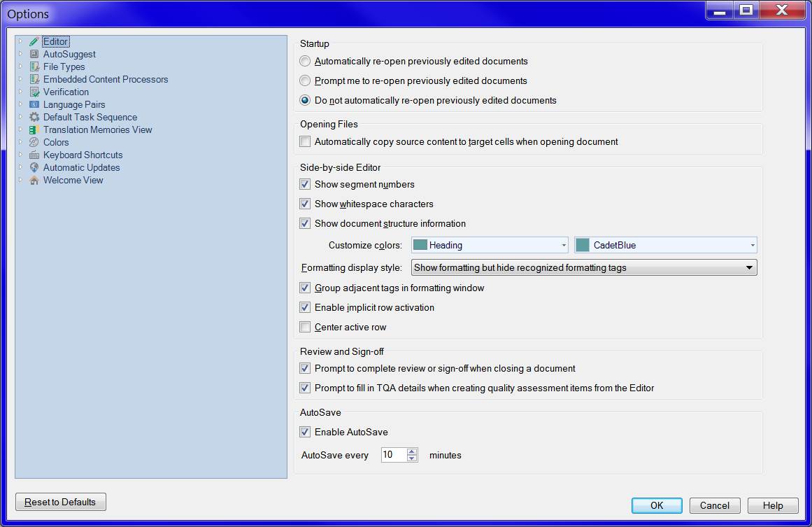
Task: Uncheck Show document structure information
Action: pos(305,224)
